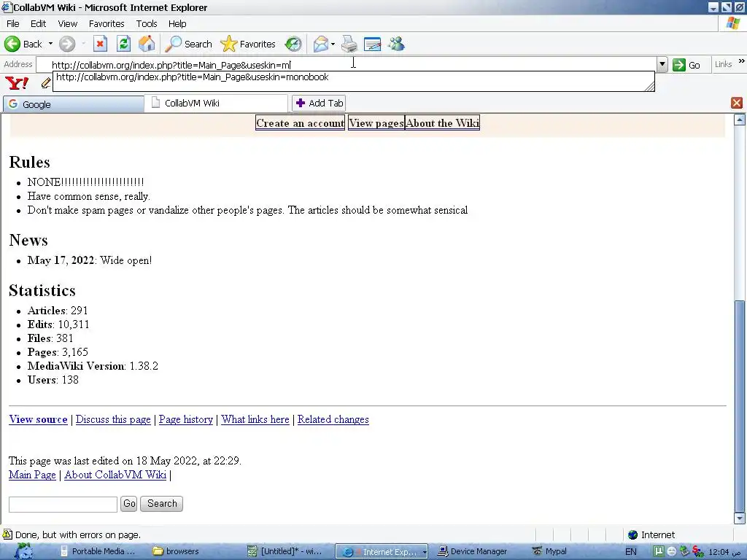Print the page with the printer icon
This screenshot has width=747, height=560.
coord(349,44)
